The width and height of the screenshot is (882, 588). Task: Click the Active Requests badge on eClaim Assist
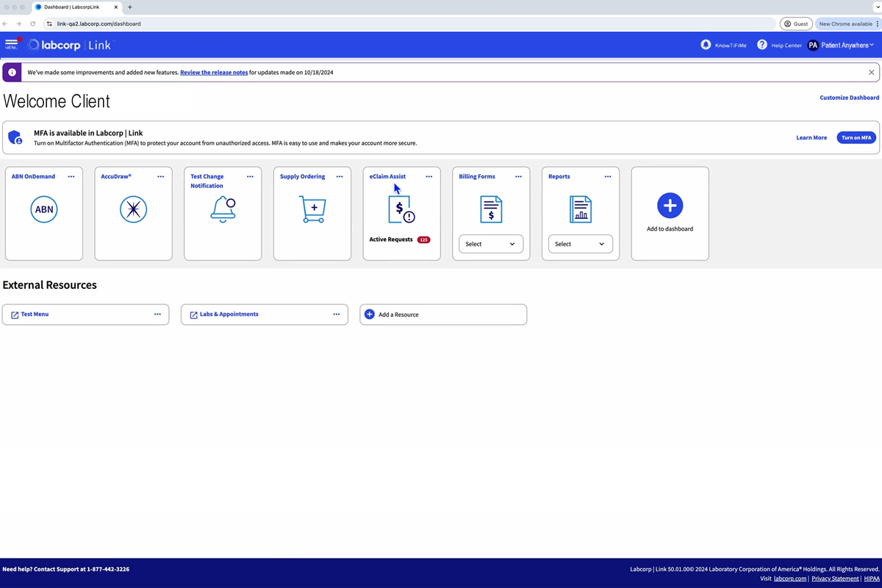(423, 239)
